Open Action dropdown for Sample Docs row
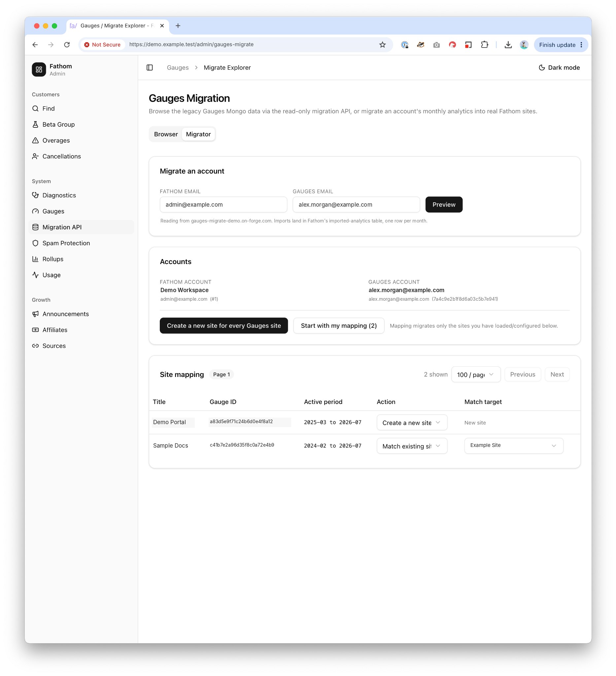Image resolution: width=616 pixels, height=676 pixels. click(412, 446)
